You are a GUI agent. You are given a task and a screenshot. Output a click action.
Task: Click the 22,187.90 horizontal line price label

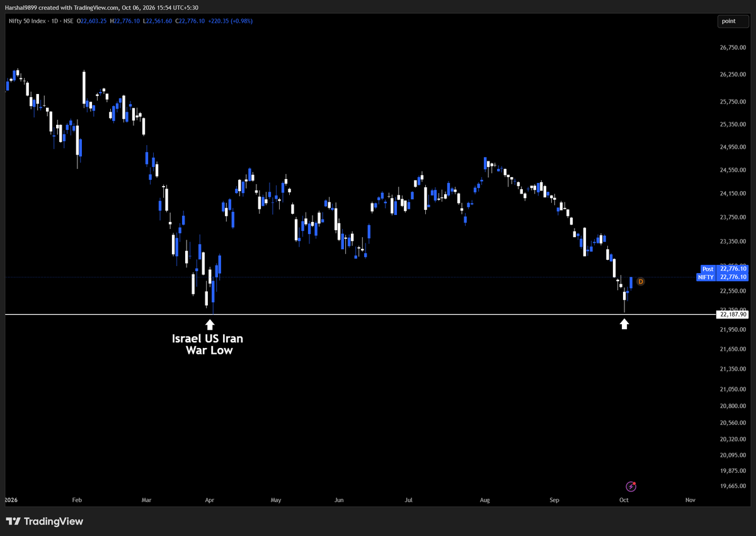pyautogui.click(x=733, y=314)
